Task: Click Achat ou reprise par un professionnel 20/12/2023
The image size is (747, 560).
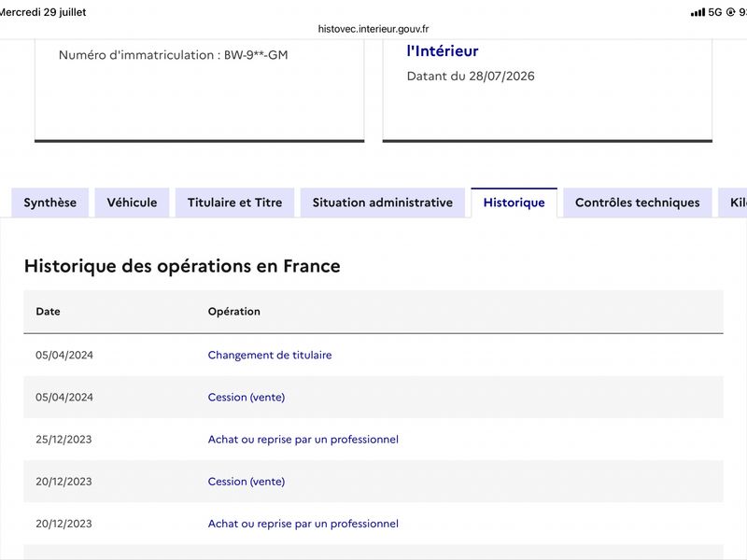Action: pos(303,524)
